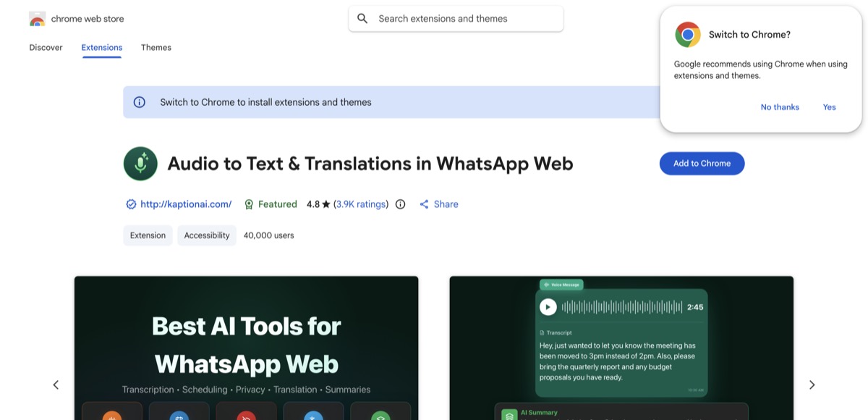
Task: Click the Accessibility category chip
Action: point(207,235)
